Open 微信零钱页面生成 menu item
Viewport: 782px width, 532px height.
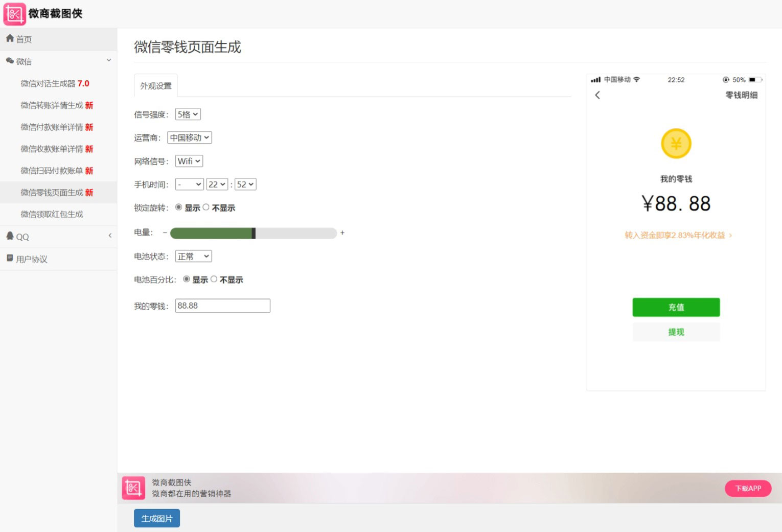[x=58, y=193]
